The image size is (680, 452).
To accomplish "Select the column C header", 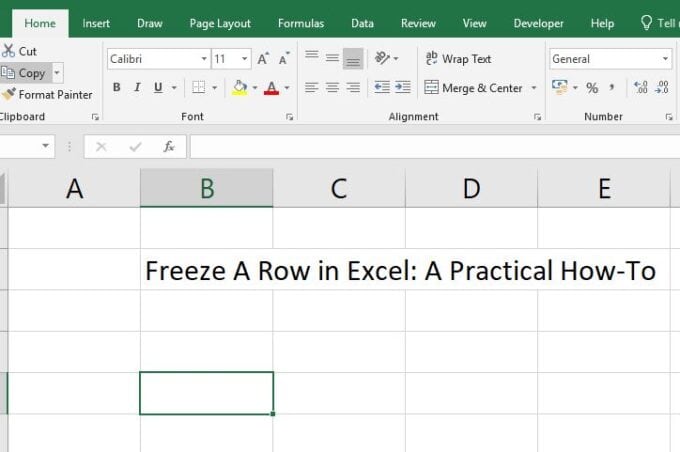I will (x=339, y=188).
